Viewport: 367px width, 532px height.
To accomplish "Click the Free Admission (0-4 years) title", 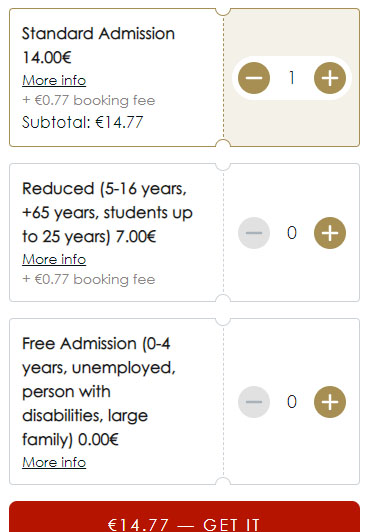I will [99, 392].
